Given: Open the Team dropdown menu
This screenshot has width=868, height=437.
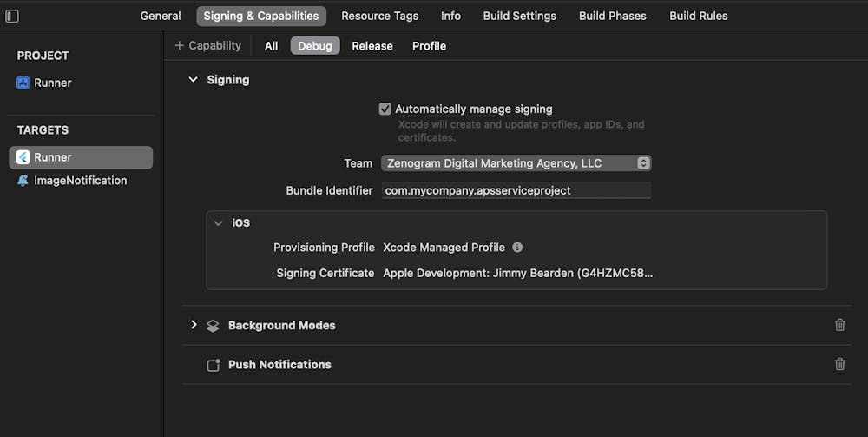Looking at the screenshot, I should (x=516, y=163).
